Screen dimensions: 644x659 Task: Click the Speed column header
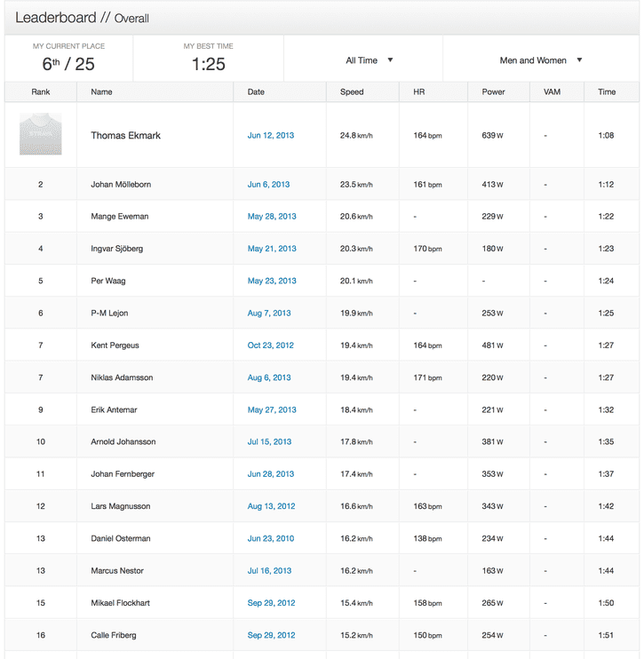pyautogui.click(x=352, y=91)
